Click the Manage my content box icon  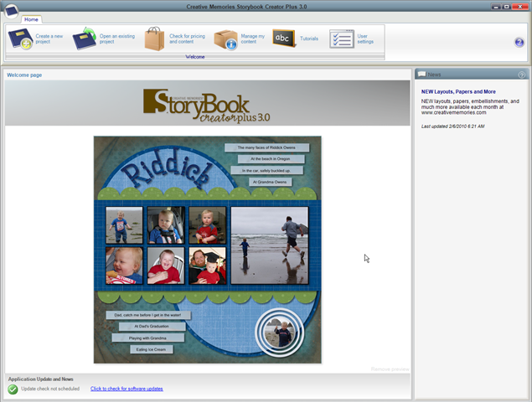pyautogui.click(x=225, y=39)
